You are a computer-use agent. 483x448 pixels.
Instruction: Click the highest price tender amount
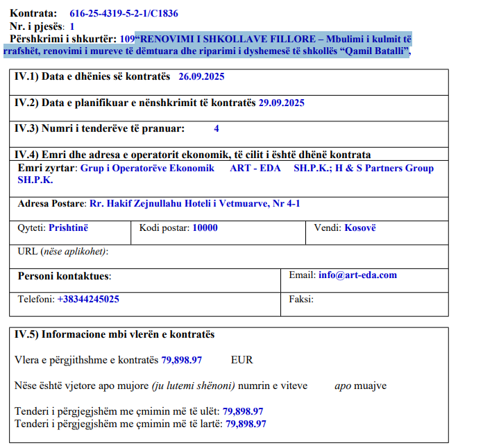point(246,423)
